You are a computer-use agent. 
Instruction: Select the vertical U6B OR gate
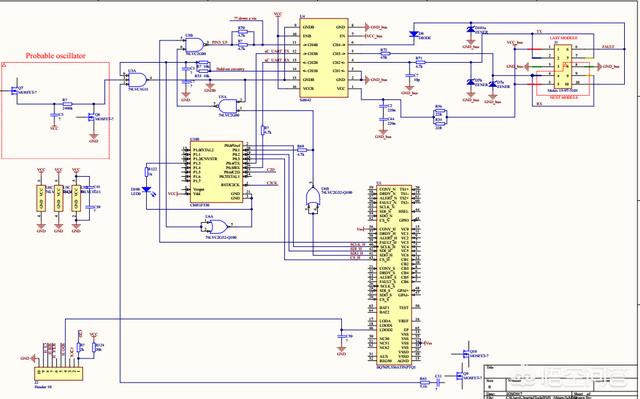[312, 197]
